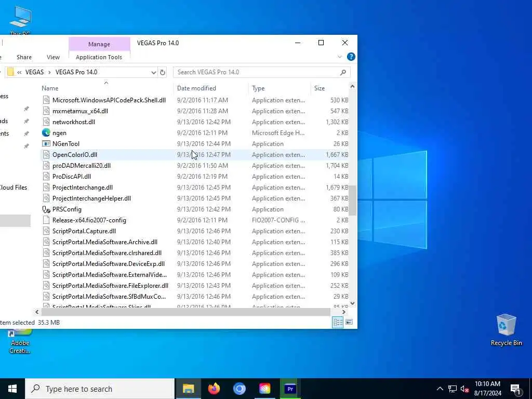Click the OpenColorIO.dll file icon
532x399 pixels.
(x=46, y=154)
